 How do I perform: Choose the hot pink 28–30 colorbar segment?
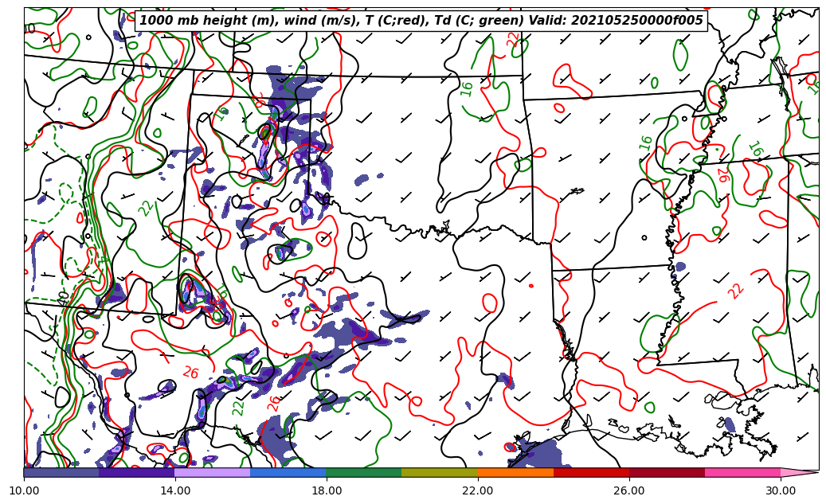pos(742,472)
